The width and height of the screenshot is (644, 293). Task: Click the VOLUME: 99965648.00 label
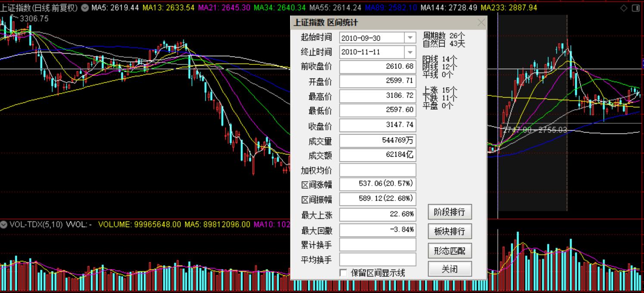140,224
